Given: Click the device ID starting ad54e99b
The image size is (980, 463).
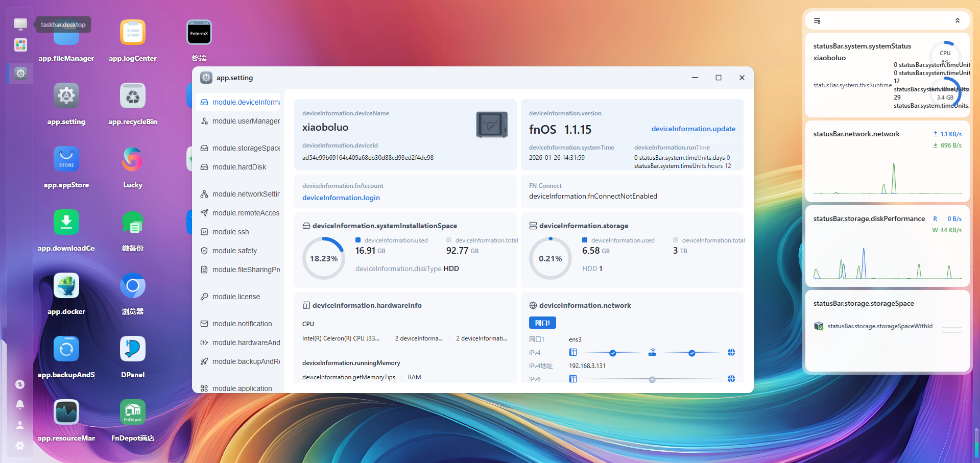Looking at the screenshot, I should click(368, 158).
